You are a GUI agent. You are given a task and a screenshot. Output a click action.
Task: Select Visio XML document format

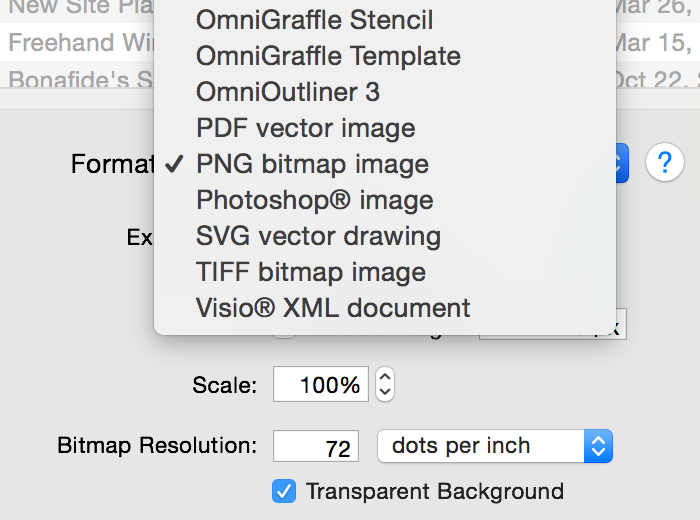tap(333, 308)
